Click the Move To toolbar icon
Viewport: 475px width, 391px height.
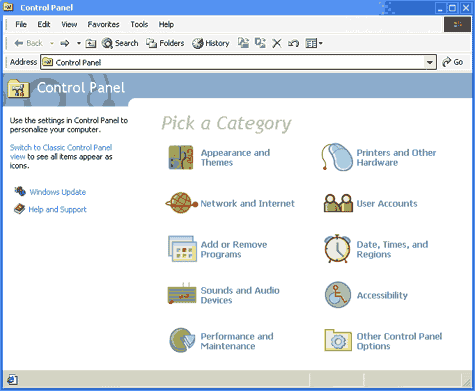click(x=243, y=43)
